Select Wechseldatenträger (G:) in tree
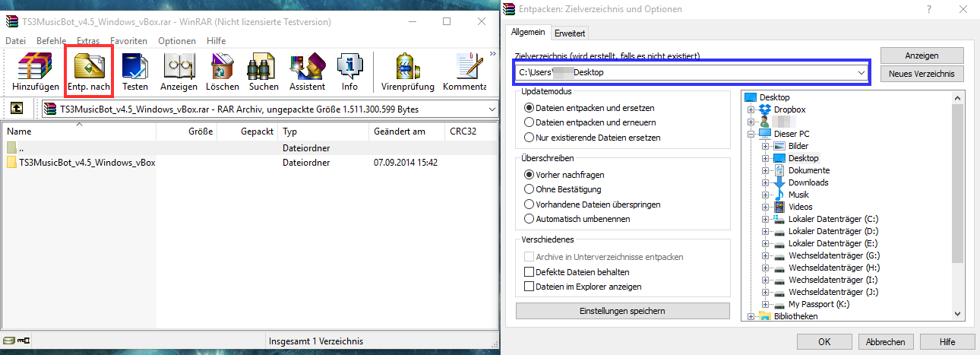 coord(833,255)
